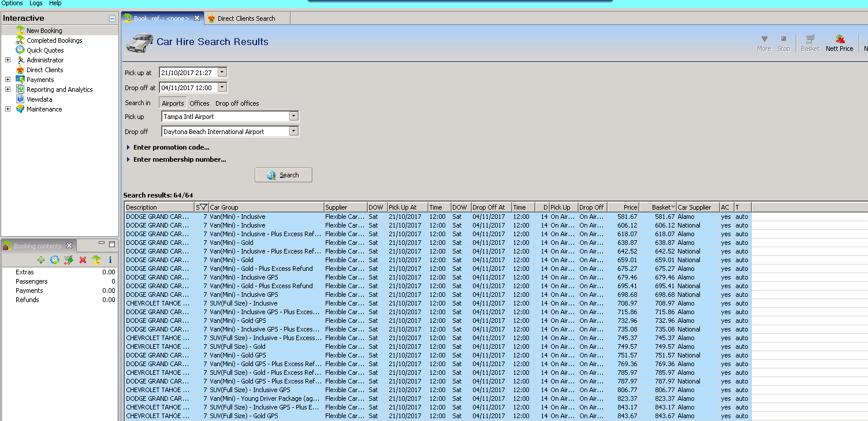Open the Pick up airport dropdown
Screen dimensions: 868x421
[293, 117]
